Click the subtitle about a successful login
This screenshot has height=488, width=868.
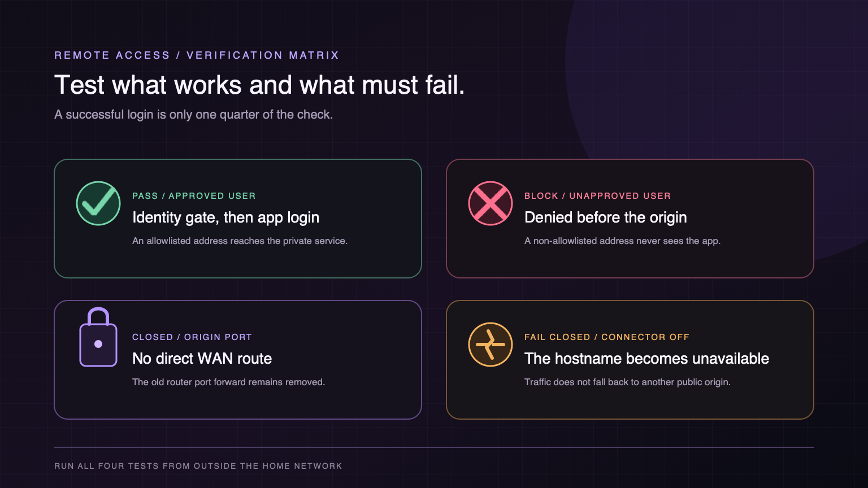coord(193,115)
